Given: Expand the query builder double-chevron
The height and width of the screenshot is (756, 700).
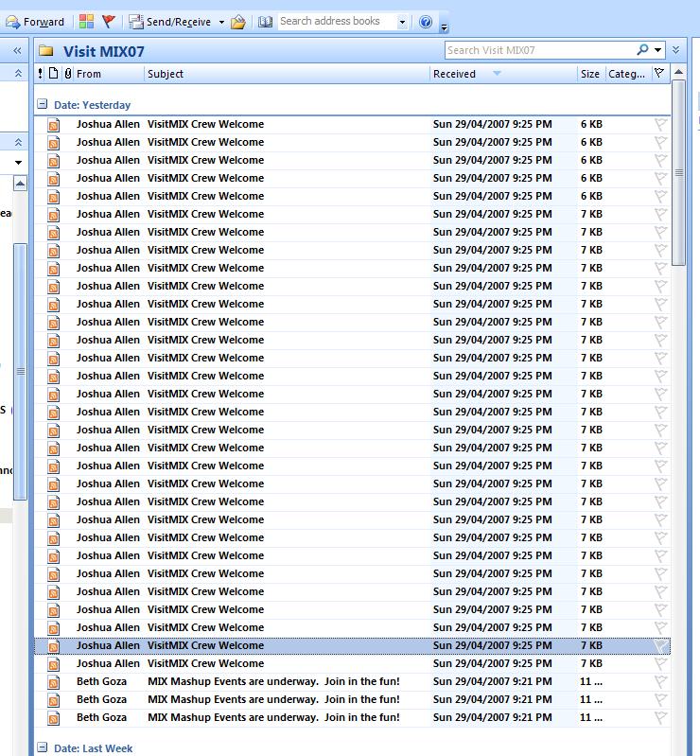Looking at the screenshot, I should point(675,50).
